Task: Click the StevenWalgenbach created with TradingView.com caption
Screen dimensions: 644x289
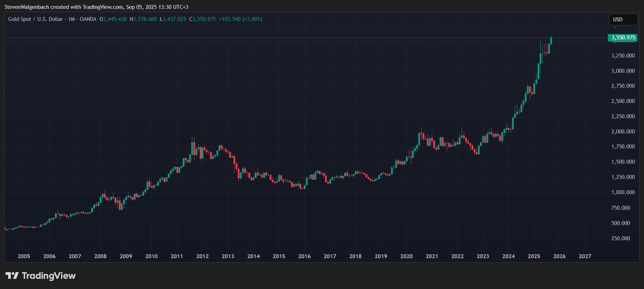Action: point(96,7)
